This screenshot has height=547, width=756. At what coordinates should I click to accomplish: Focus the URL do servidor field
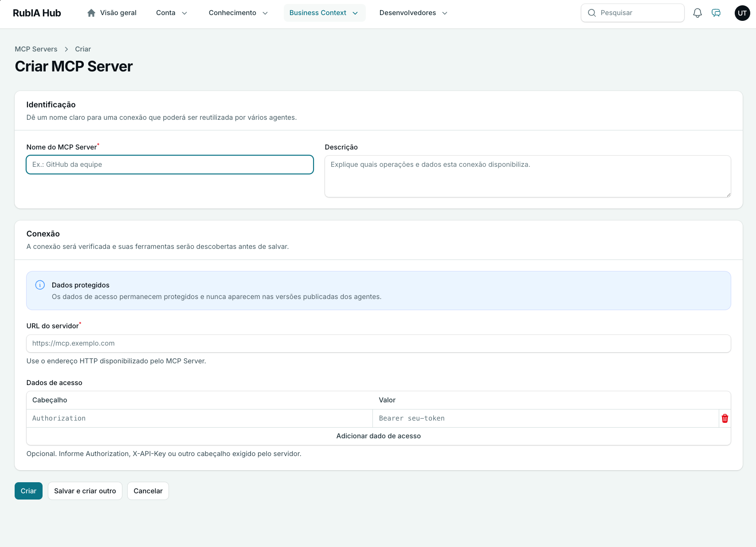click(x=379, y=343)
